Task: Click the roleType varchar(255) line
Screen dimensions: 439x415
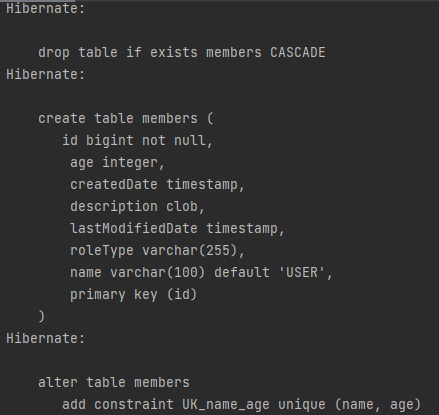Action: point(157,250)
